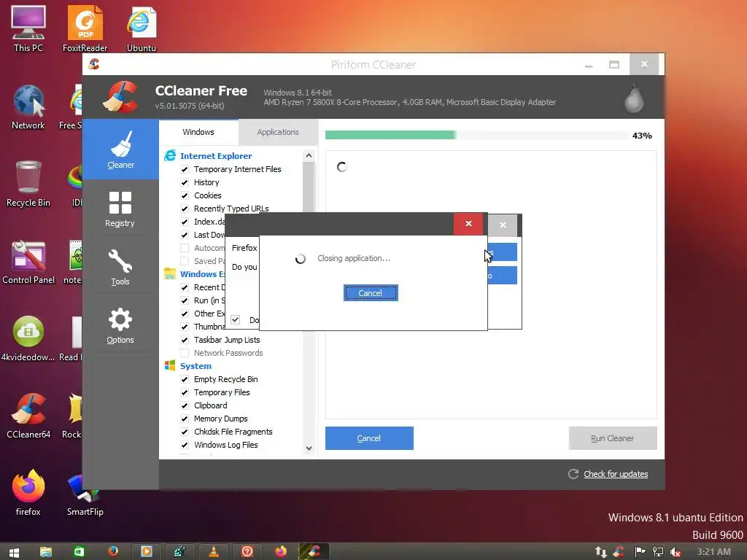Close the Firefox prompt with gray X
The width and height of the screenshot is (747, 560).
click(x=503, y=225)
